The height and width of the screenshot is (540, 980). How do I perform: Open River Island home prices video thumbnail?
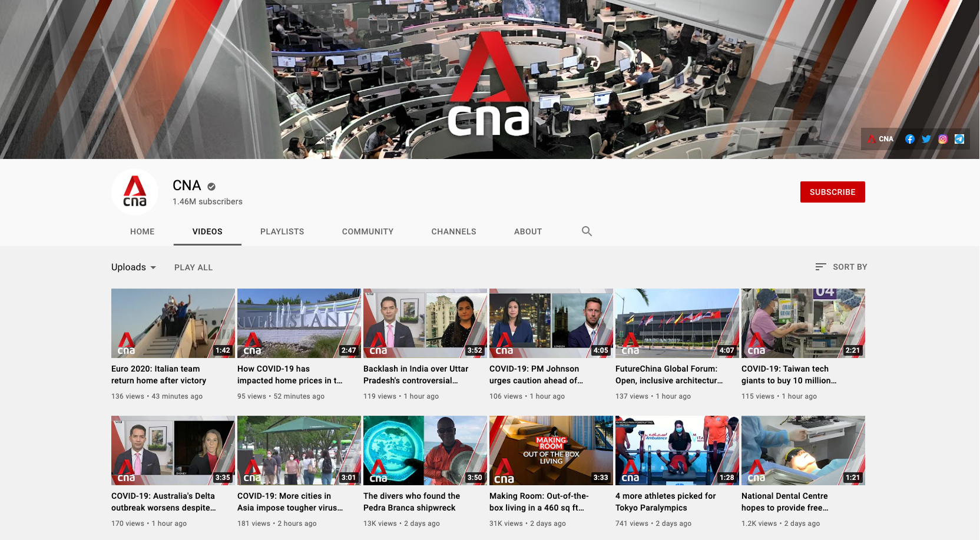[x=299, y=323]
